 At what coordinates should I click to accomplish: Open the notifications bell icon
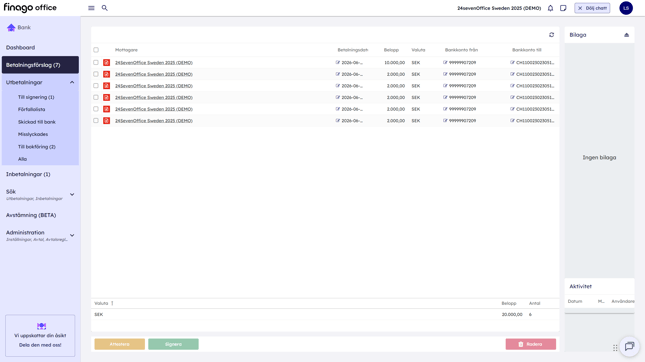pyautogui.click(x=550, y=8)
